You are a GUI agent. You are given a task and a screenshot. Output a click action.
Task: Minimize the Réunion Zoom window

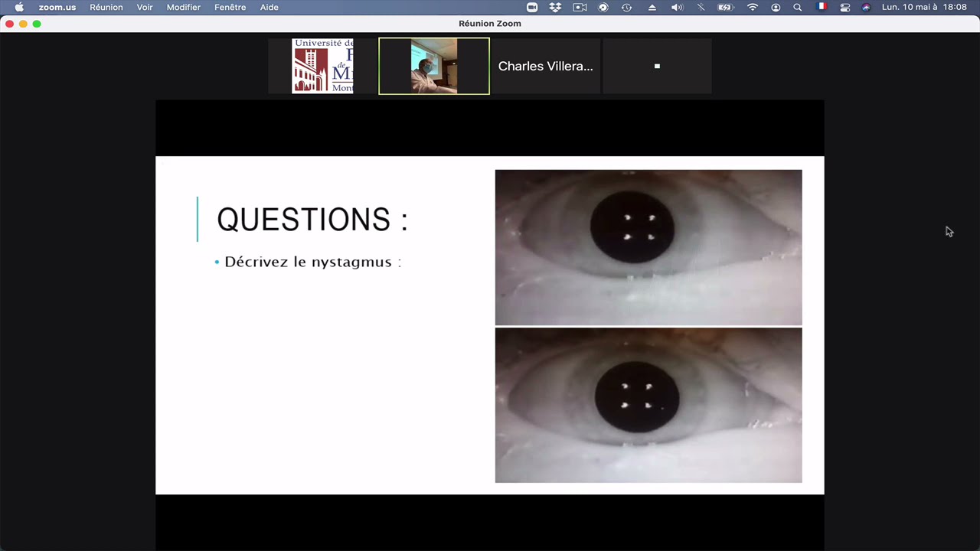pos(23,24)
